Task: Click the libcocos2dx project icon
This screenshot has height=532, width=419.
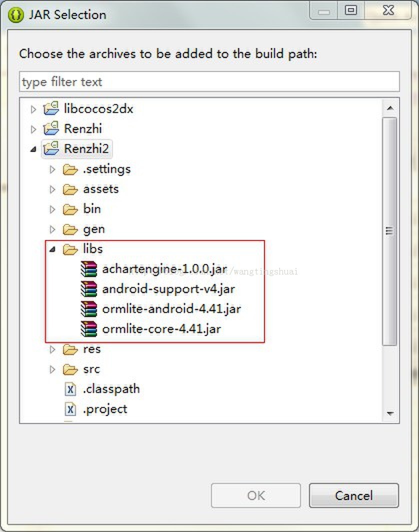Action: (x=51, y=108)
